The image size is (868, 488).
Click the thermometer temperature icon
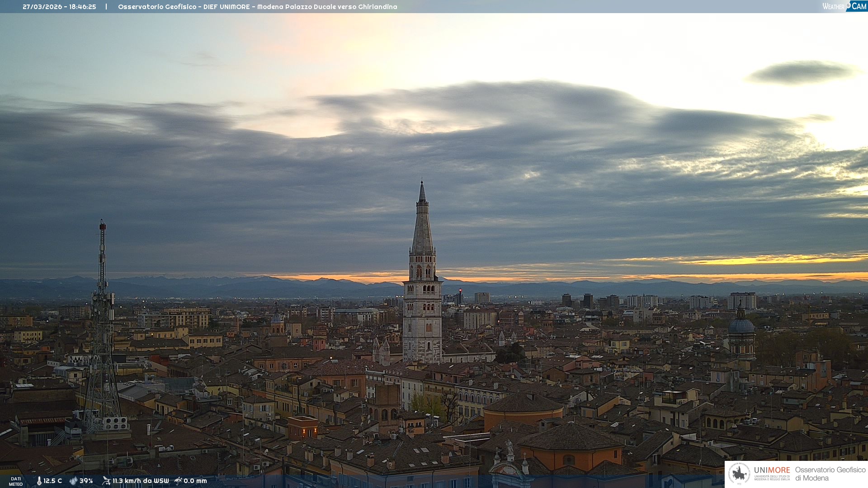coord(39,481)
